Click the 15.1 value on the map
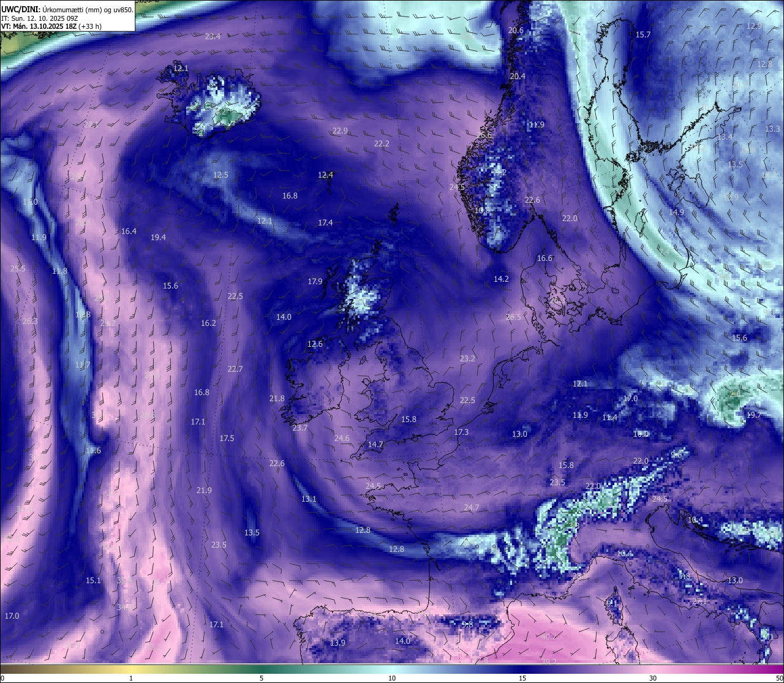Viewport: 784px width, 683px height. pos(93,581)
